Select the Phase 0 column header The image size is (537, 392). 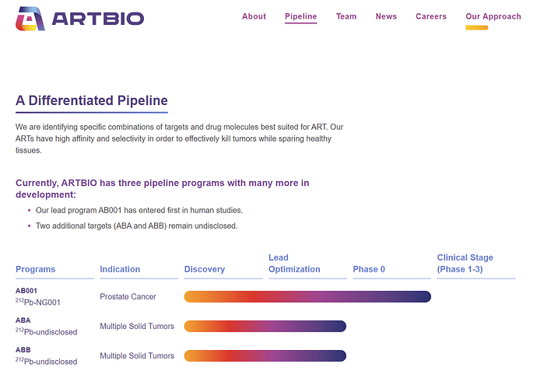pos(369,269)
